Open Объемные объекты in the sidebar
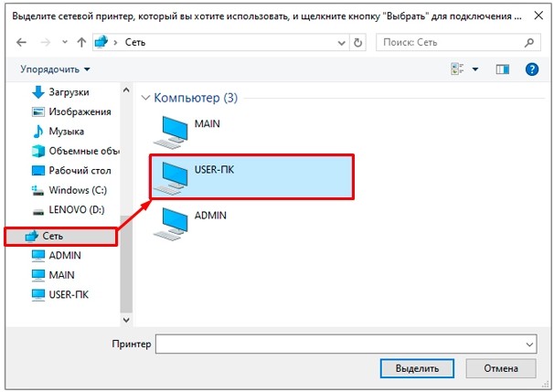Image resolution: width=554 pixels, height=392 pixels. 76,151
